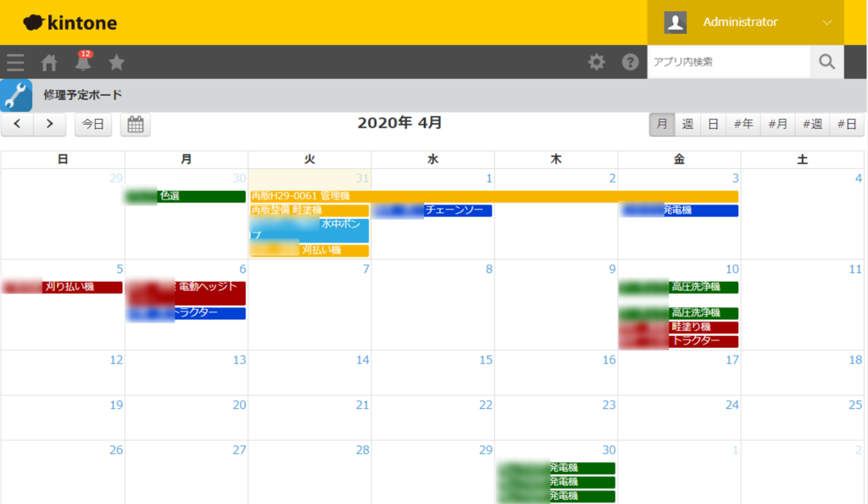Expand the Administrator user dropdown
This screenshot has width=868, height=504.
[x=827, y=23]
